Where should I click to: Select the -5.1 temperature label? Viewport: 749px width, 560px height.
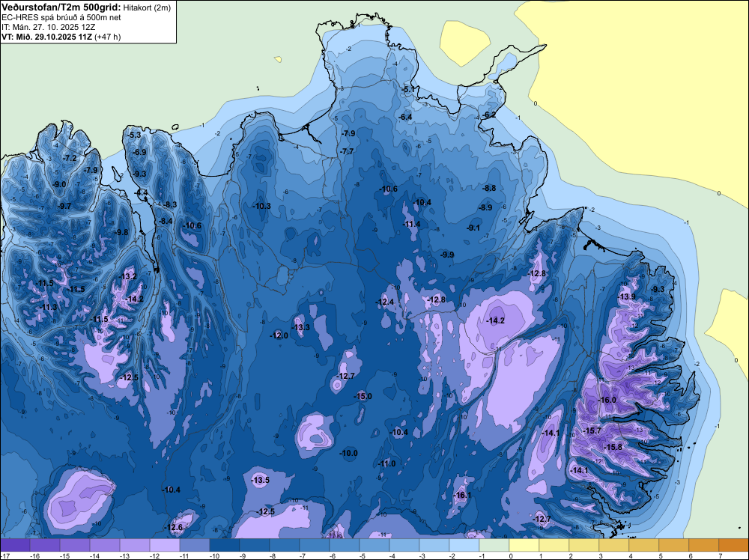[x=409, y=90]
